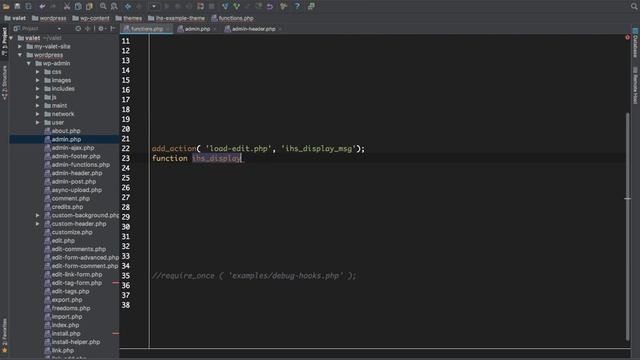Open the run configuration dropdown
Viewport: 640px width, 360px height.
[154, 6]
